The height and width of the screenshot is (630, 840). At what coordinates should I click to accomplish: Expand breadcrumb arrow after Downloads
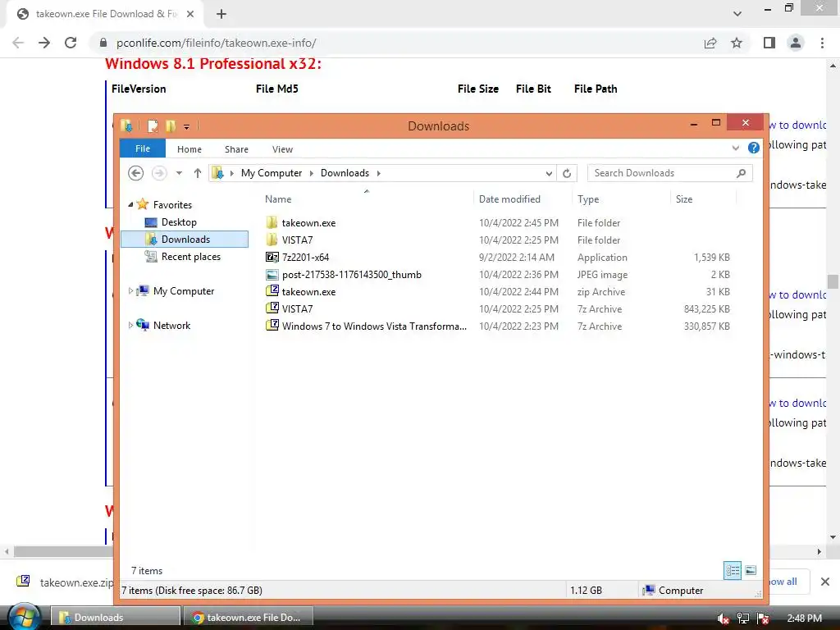(379, 173)
